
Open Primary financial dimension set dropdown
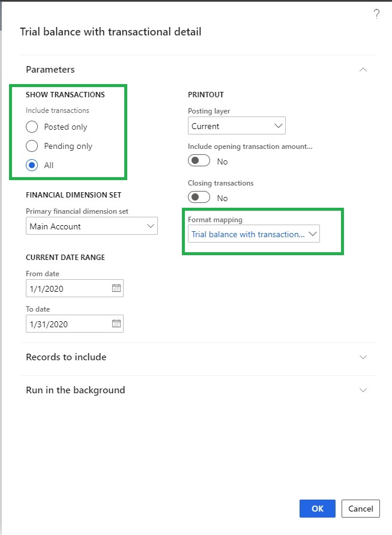pyautogui.click(x=92, y=226)
